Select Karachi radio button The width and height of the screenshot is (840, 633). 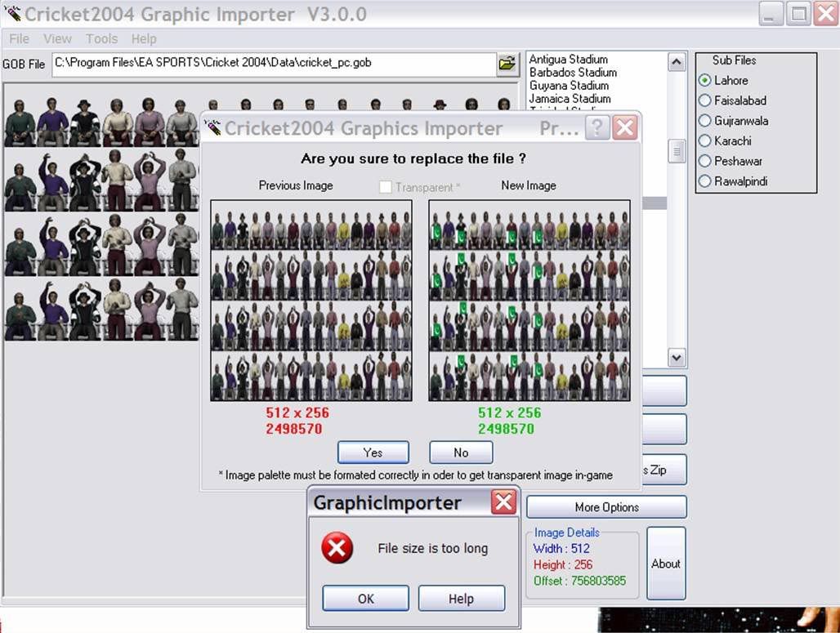704,140
